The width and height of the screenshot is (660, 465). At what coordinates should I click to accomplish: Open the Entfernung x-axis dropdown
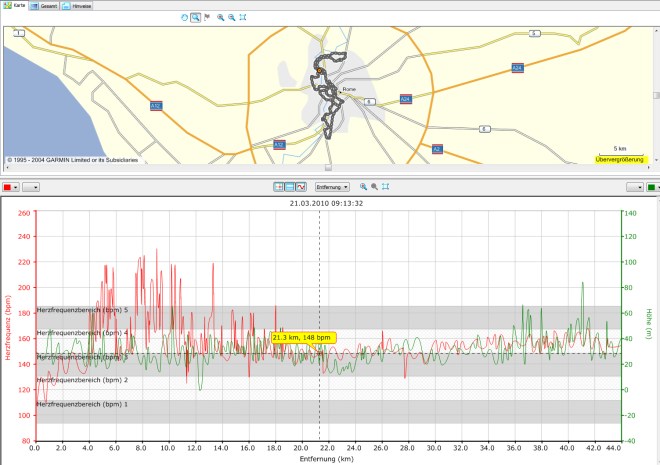[331, 186]
